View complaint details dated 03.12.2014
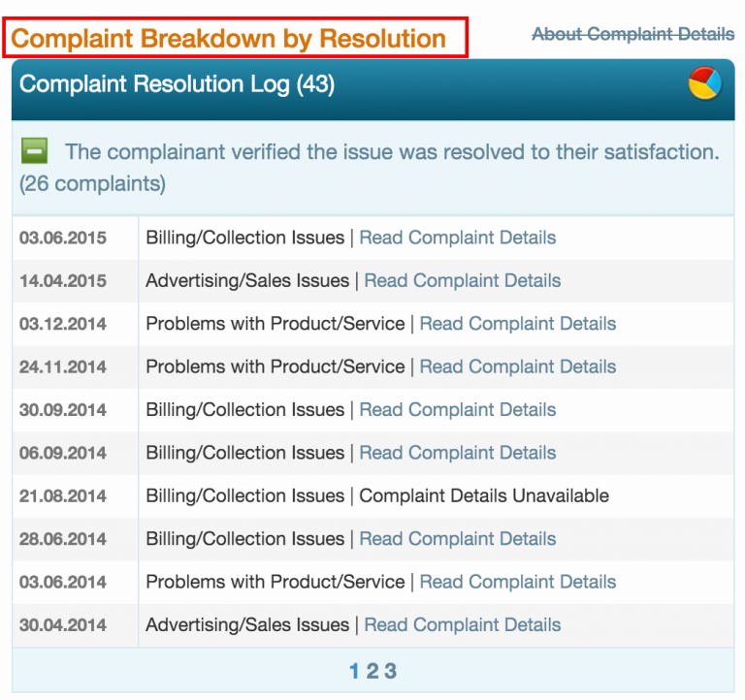Image resolution: width=745 pixels, height=700 pixels. (517, 324)
